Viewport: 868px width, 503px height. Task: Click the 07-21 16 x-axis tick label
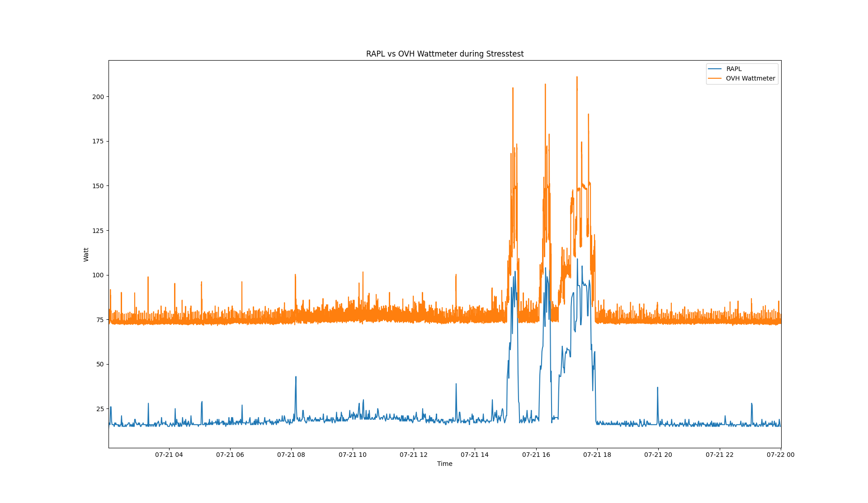click(x=536, y=455)
